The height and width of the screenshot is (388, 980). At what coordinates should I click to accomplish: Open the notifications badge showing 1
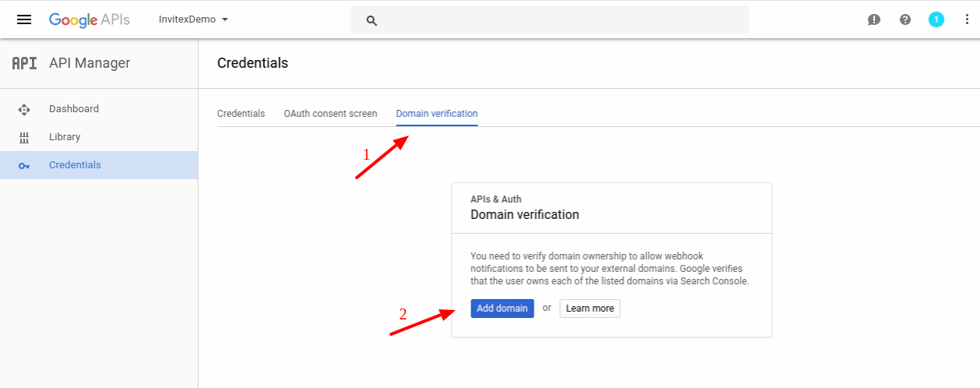(936, 20)
